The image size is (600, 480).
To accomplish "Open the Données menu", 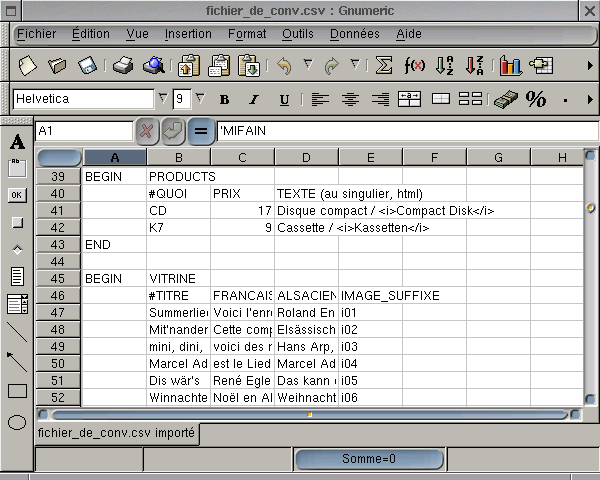I will click(x=354, y=34).
